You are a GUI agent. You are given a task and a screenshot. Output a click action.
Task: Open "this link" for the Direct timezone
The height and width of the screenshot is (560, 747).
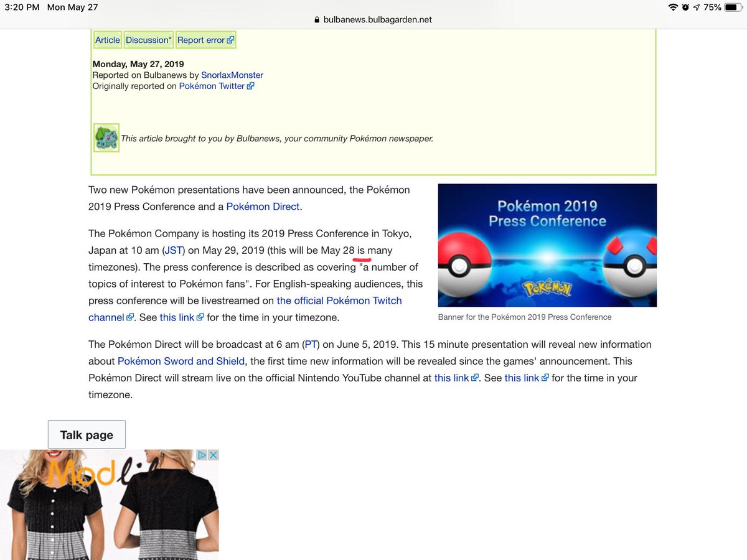tap(527, 378)
